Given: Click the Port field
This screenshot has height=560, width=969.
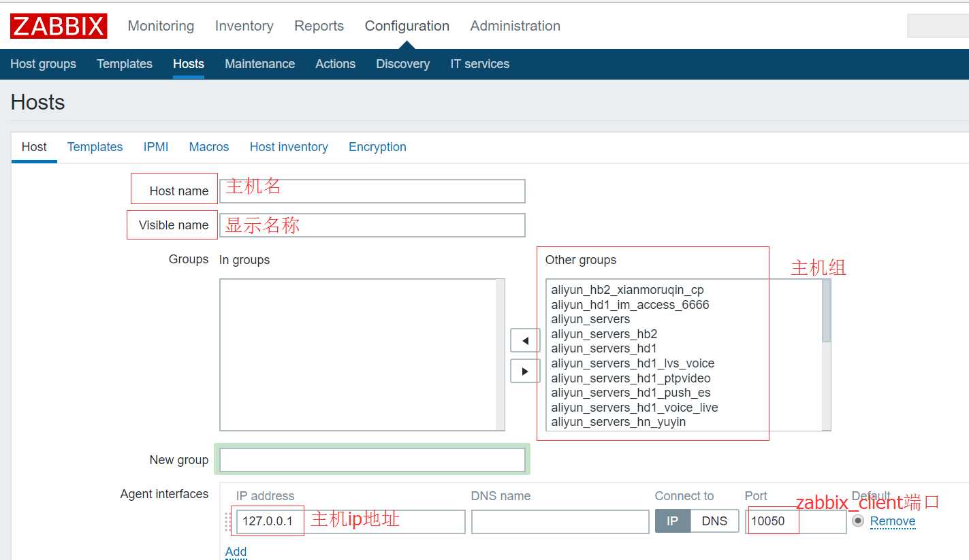Looking at the screenshot, I should 795,522.
